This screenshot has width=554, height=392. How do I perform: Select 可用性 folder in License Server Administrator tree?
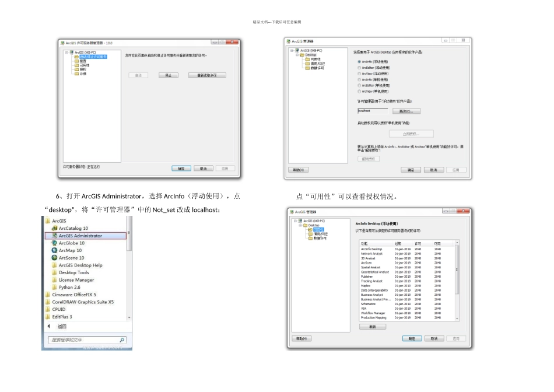(82, 65)
